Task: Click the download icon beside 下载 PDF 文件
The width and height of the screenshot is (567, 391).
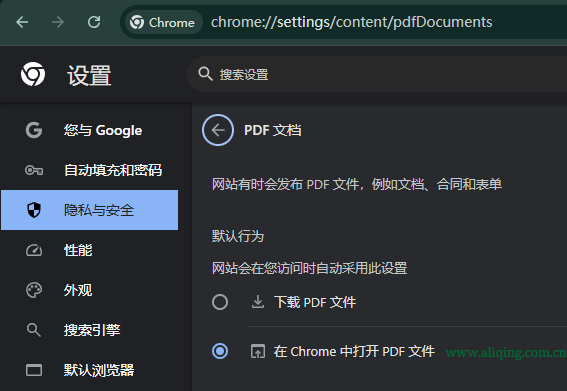Action: click(x=258, y=302)
